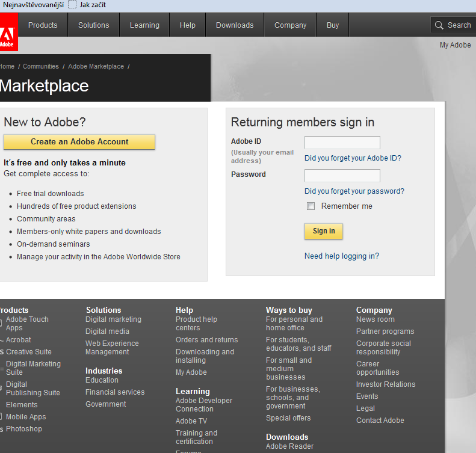476x453 pixels.
Task: Open For small and medium businesses link
Action: pyautogui.click(x=289, y=369)
